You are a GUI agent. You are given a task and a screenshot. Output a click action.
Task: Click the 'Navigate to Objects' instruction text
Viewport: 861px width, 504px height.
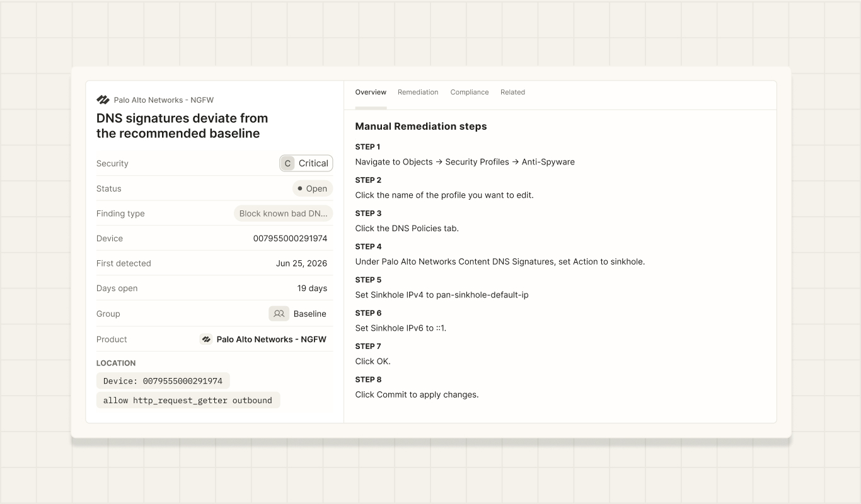click(465, 162)
